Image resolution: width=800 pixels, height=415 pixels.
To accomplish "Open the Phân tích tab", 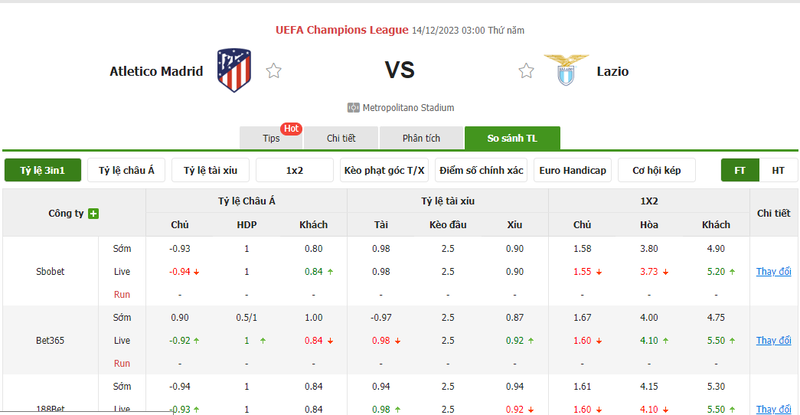I will [421, 138].
